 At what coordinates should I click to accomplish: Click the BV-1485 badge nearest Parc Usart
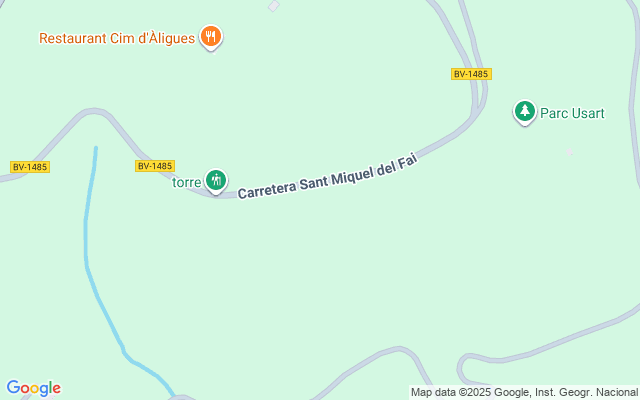pos(471,74)
